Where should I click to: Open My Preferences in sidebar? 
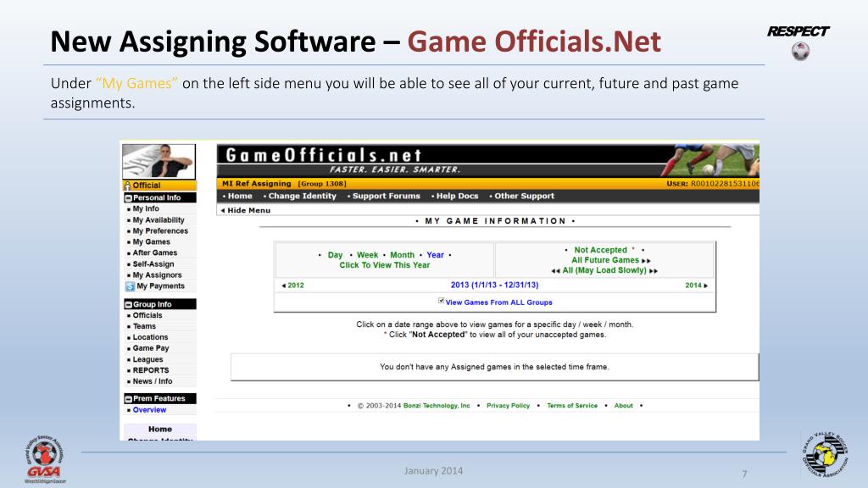tap(160, 231)
